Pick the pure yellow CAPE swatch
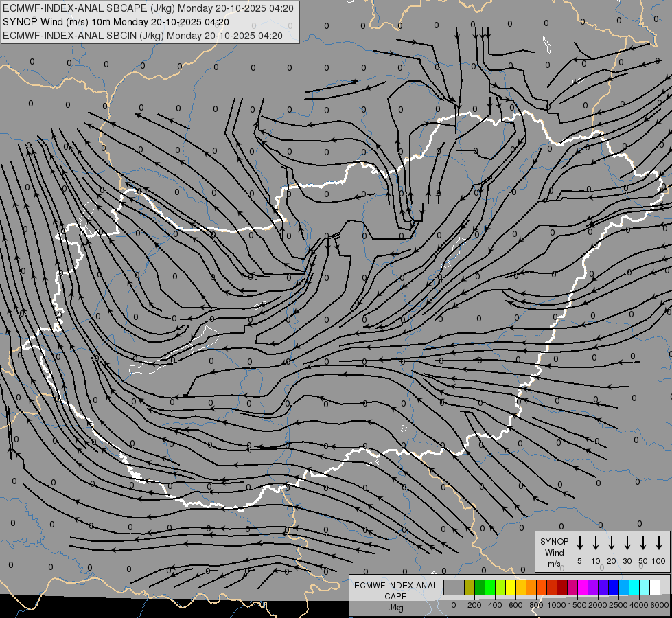The height and width of the screenshot is (618, 672). [511, 587]
